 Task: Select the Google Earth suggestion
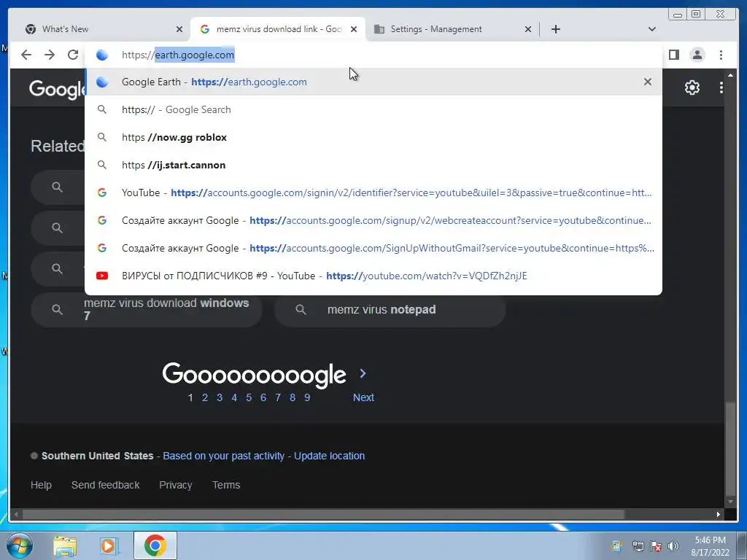click(373, 82)
